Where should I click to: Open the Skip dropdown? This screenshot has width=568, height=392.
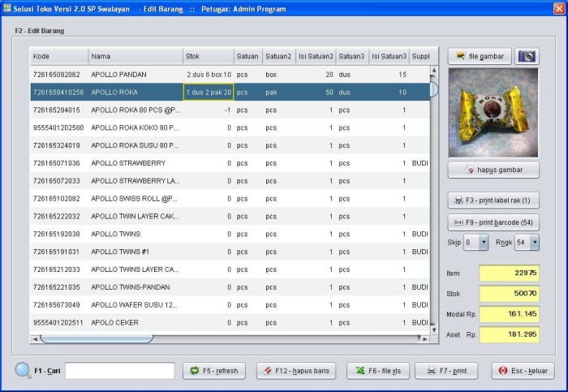484,243
